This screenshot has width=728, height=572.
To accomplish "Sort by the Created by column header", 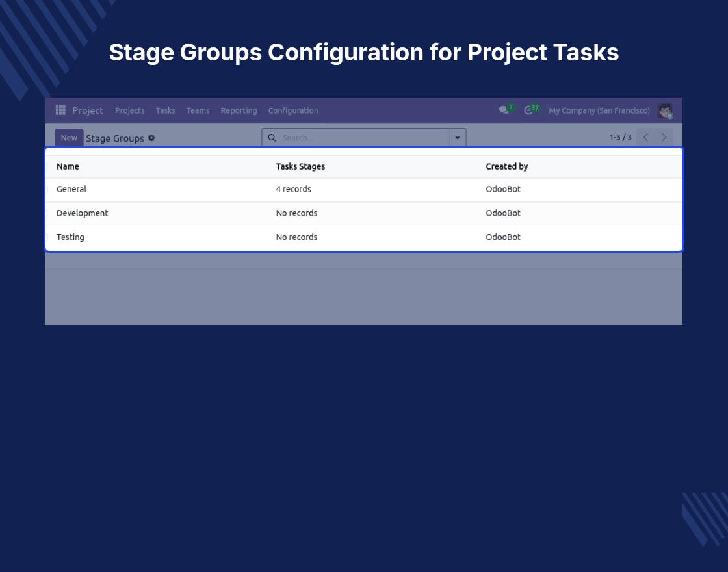I will point(506,166).
